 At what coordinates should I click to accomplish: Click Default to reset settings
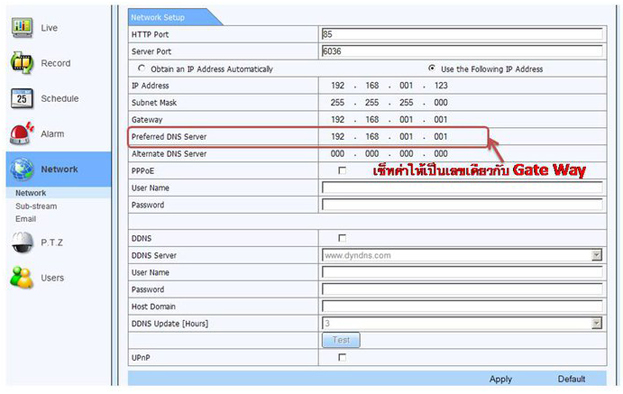[x=571, y=379]
